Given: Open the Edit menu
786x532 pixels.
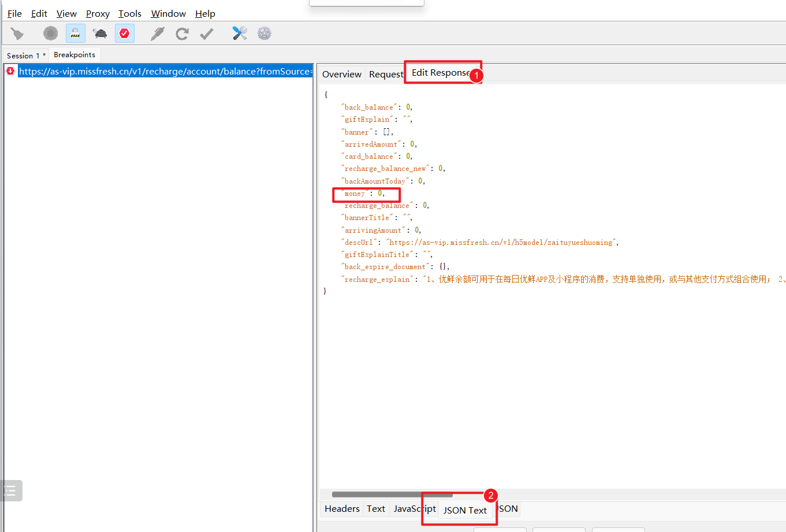Looking at the screenshot, I should click(x=39, y=13).
